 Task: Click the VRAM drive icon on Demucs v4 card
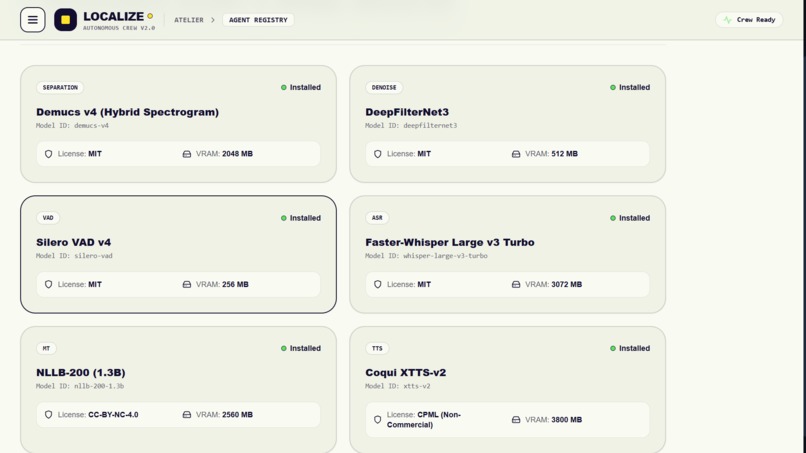click(187, 154)
